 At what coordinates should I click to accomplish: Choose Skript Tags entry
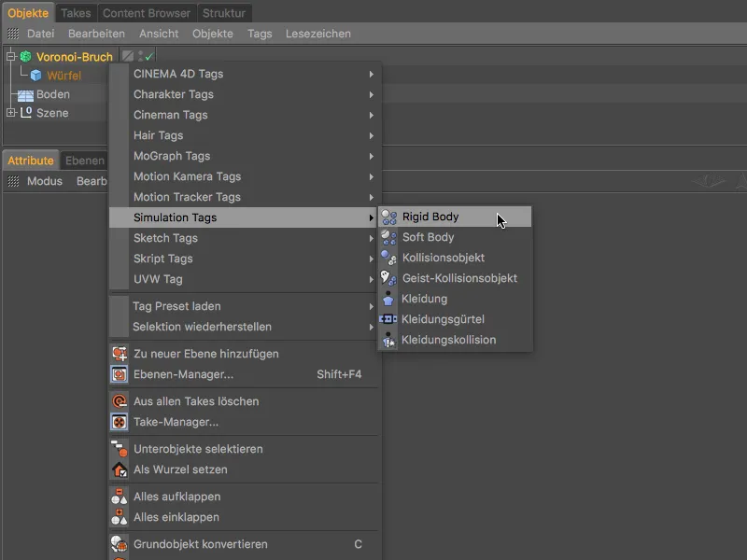(x=246, y=259)
